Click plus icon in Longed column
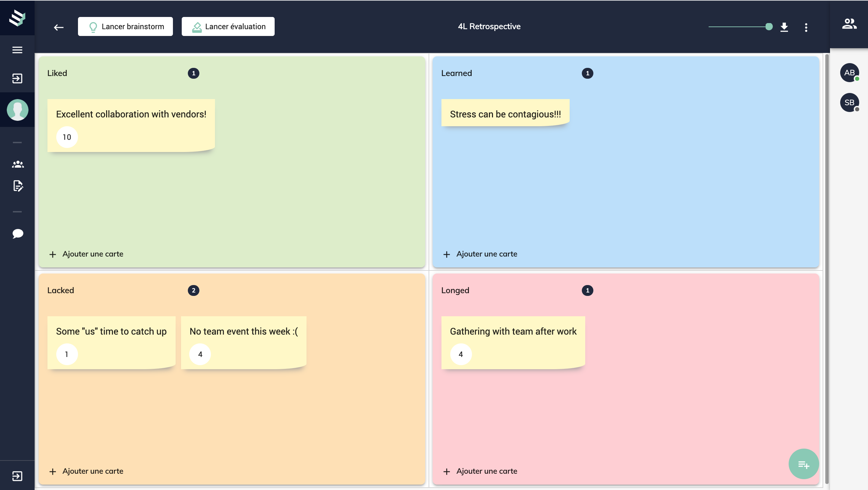The width and height of the screenshot is (868, 490). point(447,471)
